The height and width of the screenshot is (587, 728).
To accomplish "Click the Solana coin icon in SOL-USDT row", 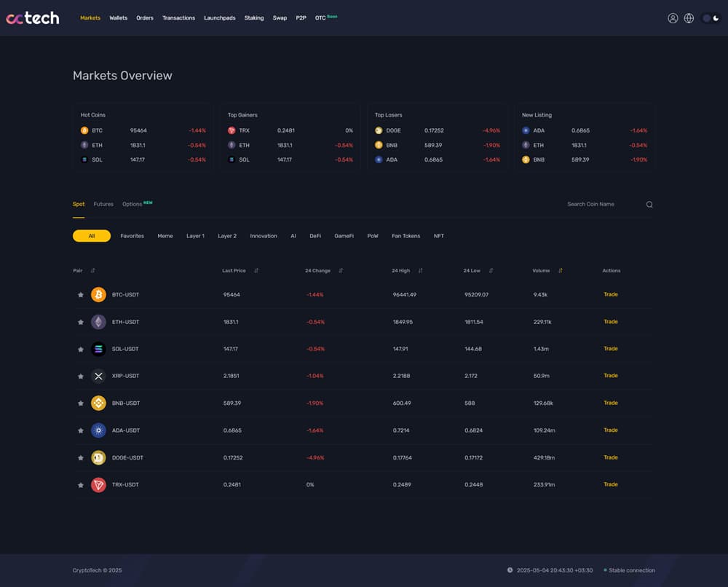I will [x=98, y=349].
